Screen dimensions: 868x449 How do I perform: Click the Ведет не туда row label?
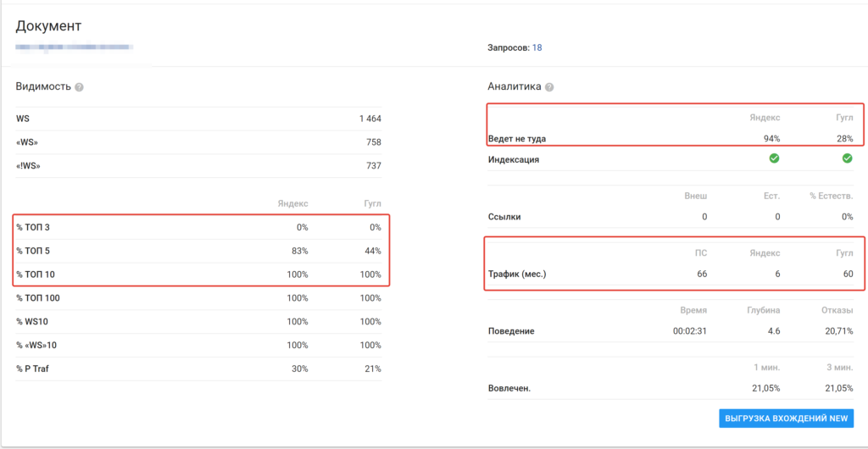click(x=523, y=139)
